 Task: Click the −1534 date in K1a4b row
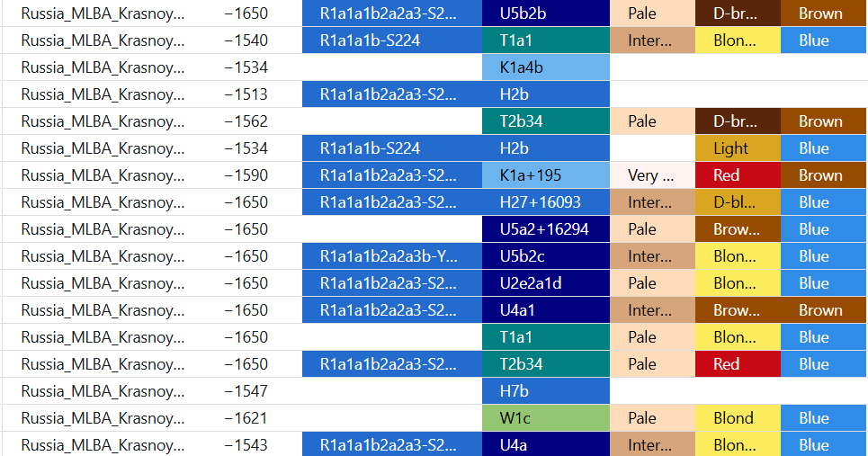tap(246, 67)
